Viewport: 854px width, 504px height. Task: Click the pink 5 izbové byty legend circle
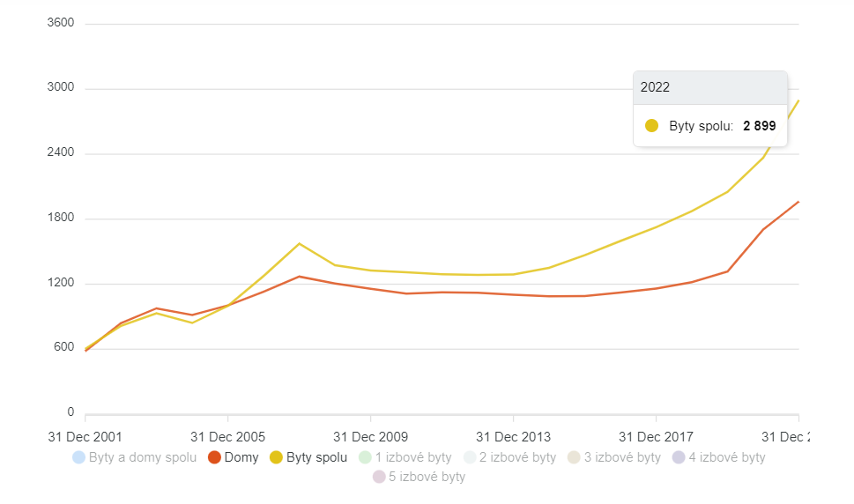(379, 477)
